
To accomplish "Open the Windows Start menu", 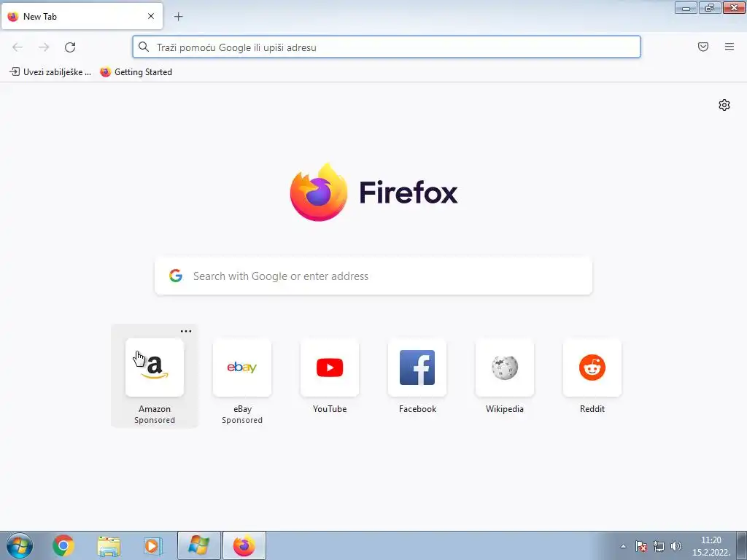I will click(20, 545).
